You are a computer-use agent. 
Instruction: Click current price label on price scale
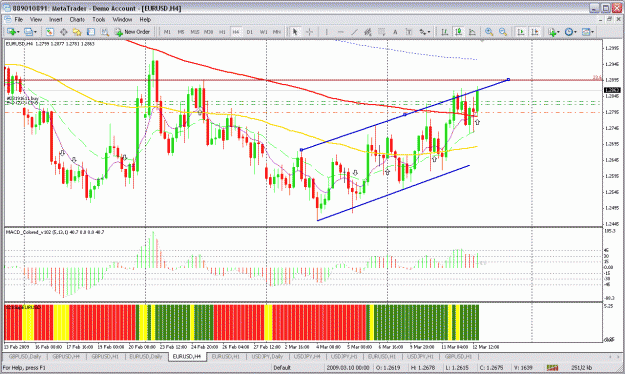(x=611, y=91)
